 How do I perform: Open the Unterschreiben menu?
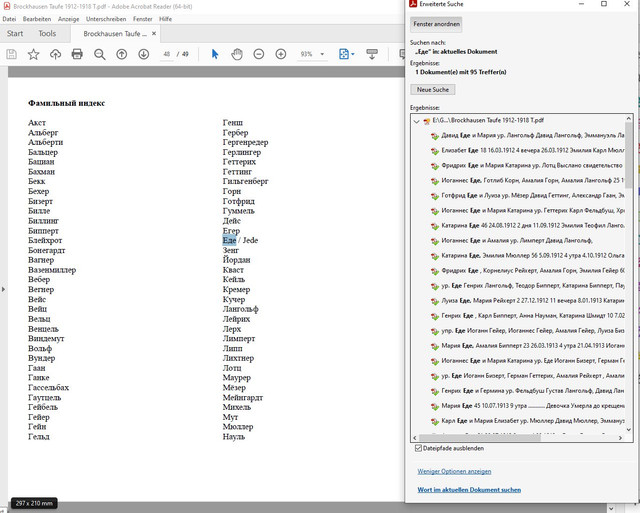106,19
